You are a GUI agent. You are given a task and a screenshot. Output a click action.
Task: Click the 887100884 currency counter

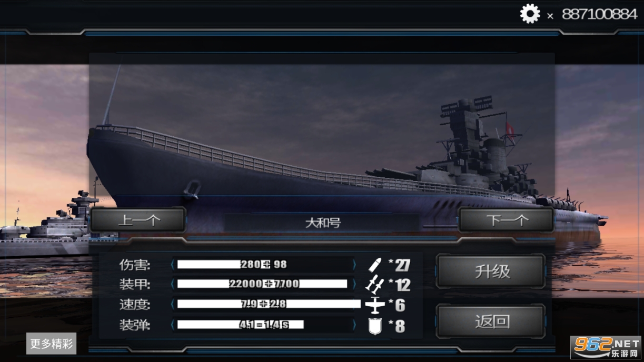[x=600, y=14]
